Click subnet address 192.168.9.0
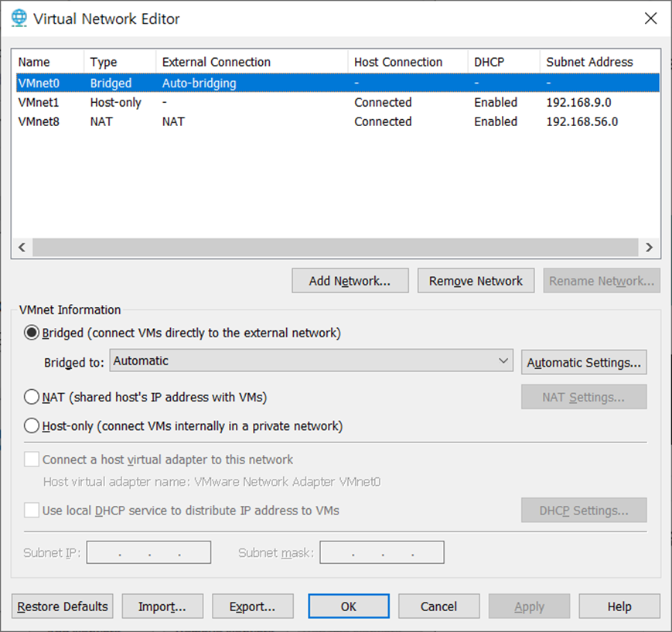Screen dimensions: 672x632 (x=578, y=102)
